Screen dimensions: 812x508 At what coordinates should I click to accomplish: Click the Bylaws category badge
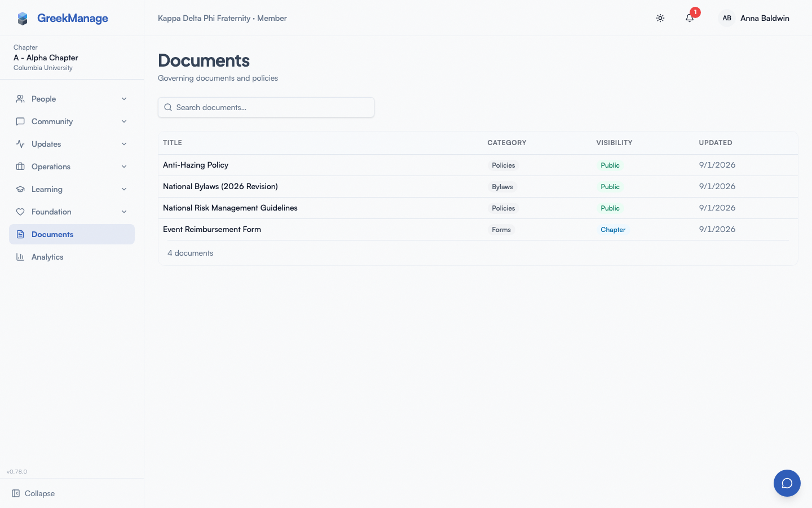502,187
